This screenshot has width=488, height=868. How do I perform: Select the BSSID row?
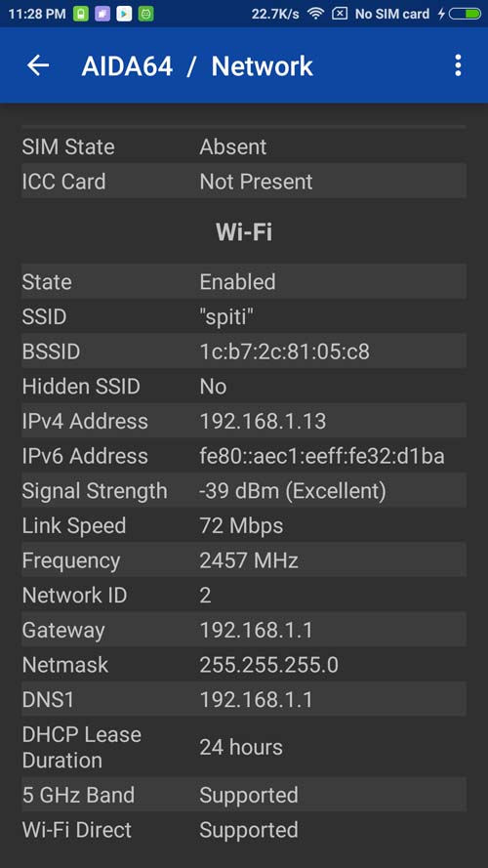pyautogui.click(x=244, y=351)
